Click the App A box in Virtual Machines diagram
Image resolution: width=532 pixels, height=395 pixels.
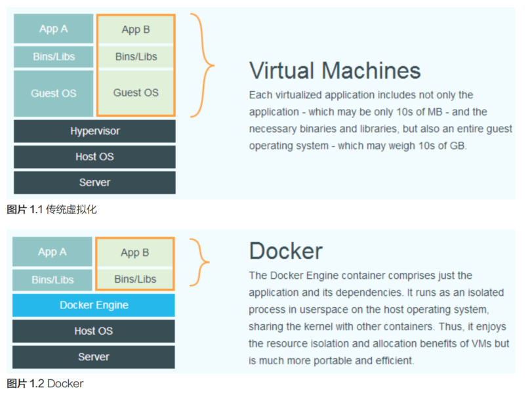(x=53, y=28)
